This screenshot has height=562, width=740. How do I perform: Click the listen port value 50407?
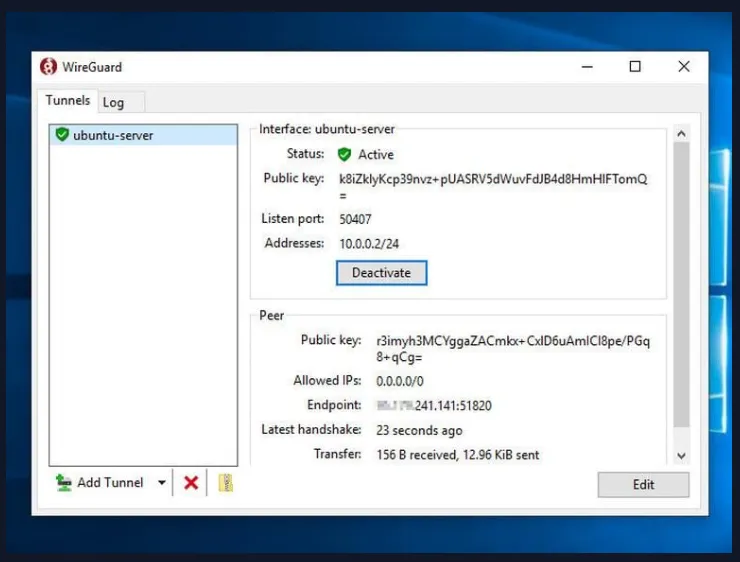click(355, 219)
